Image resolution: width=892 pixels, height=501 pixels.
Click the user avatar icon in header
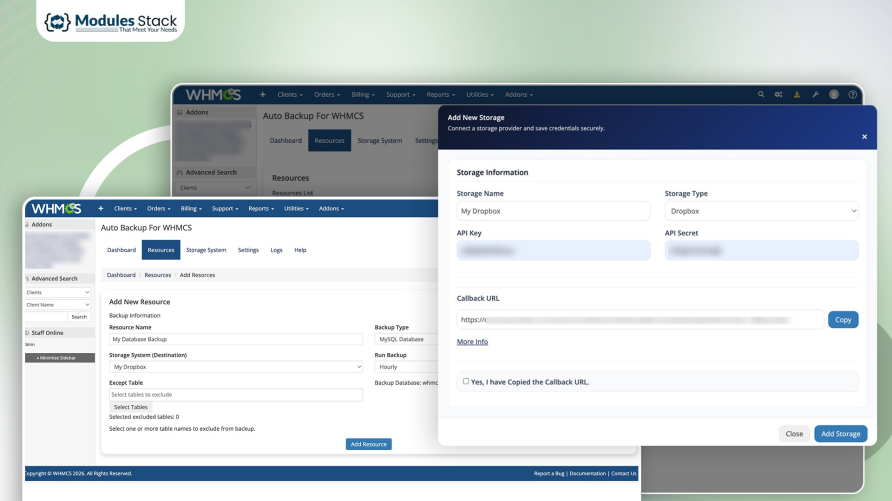tap(834, 95)
